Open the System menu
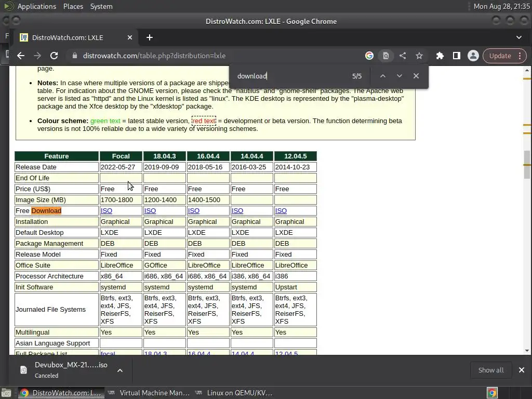 coord(101,6)
